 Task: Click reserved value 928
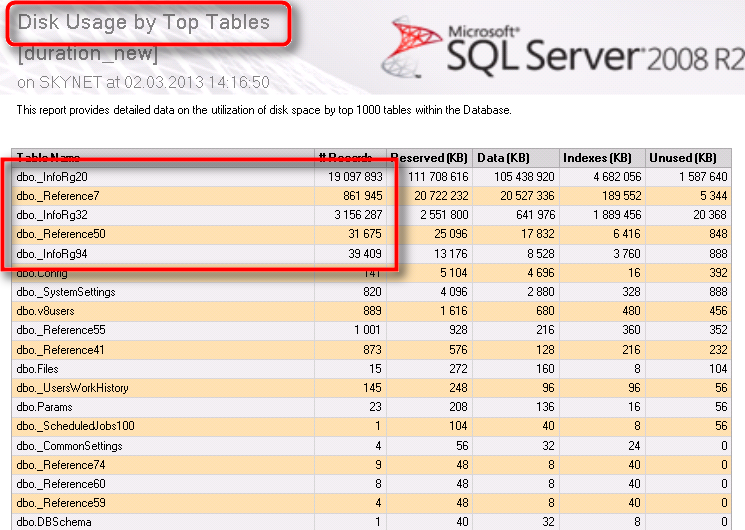coord(458,330)
